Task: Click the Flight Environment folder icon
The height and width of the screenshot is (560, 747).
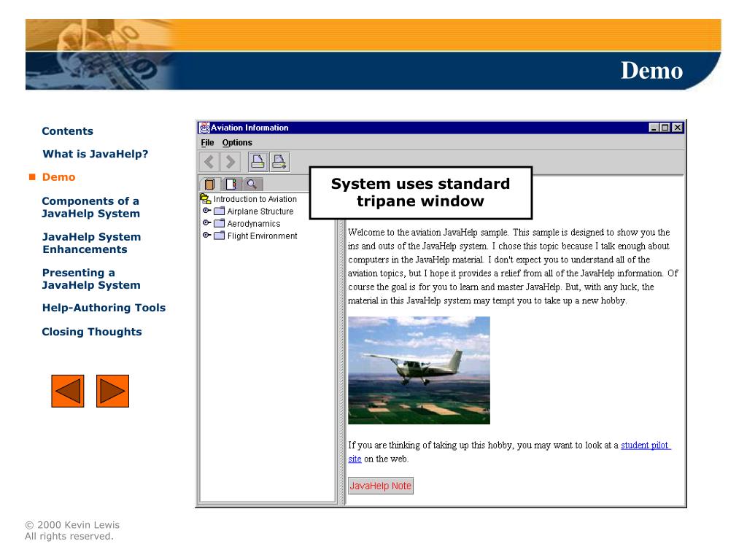Action: click(219, 236)
